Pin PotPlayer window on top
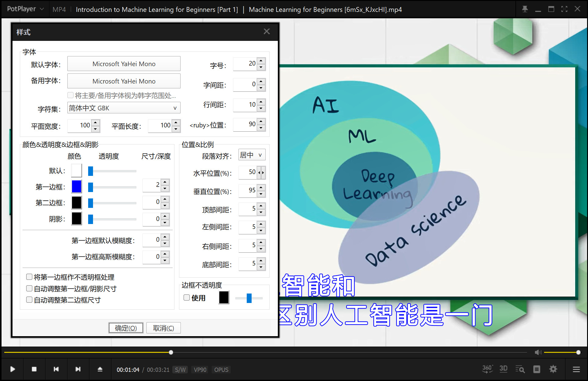This screenshot has height=381, width=588. 525,9
